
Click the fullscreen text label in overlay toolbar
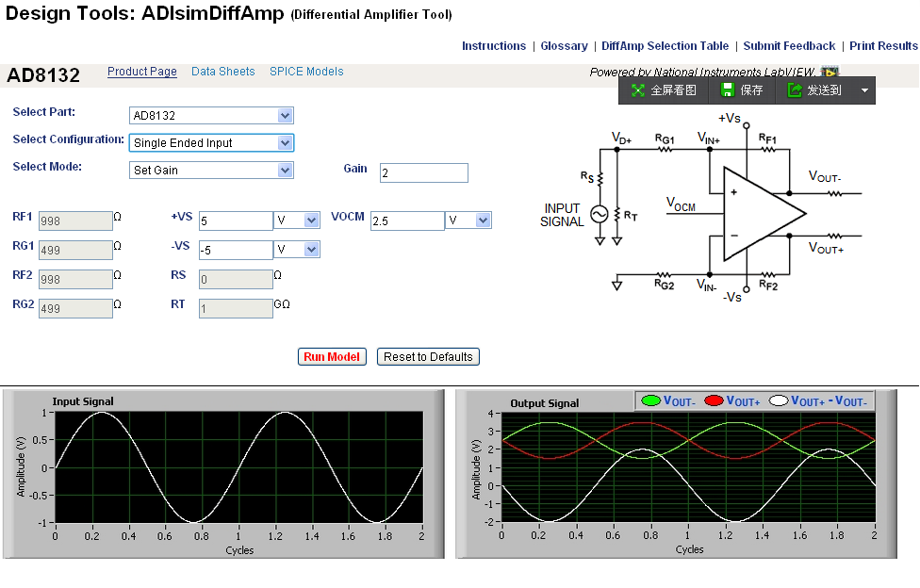(674, 90)
